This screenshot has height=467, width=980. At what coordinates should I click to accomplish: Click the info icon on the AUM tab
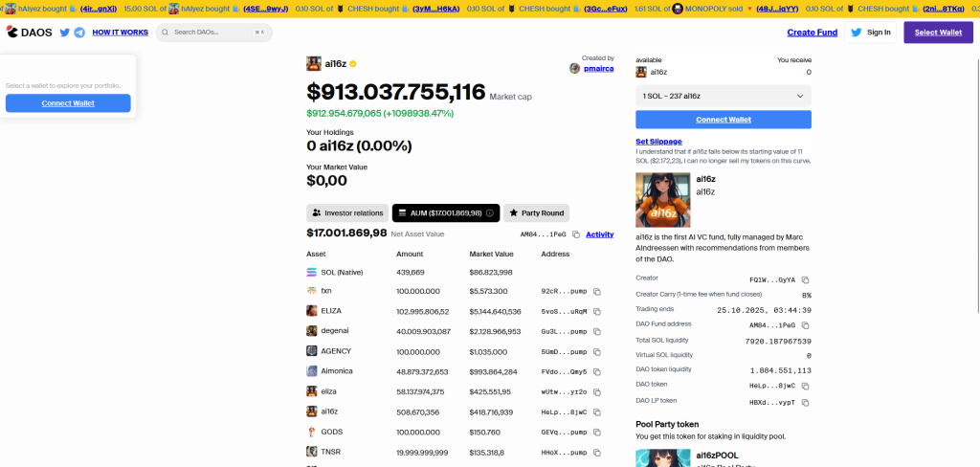pos(489,213)
